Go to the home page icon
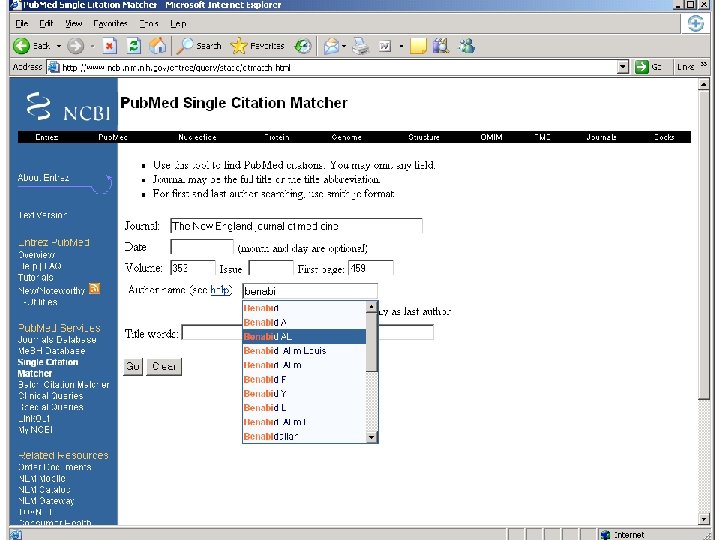The height and width of the screenshot is (540, 720). tap(158, 46)
